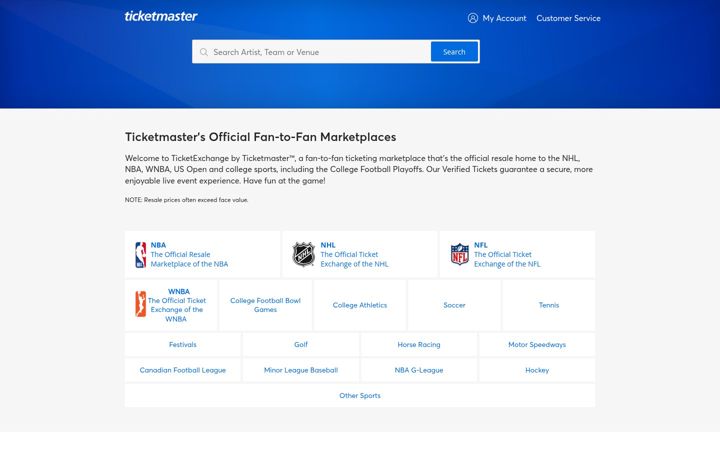Open Hockey category
This screenshot has height=450, width=720.
537,370
